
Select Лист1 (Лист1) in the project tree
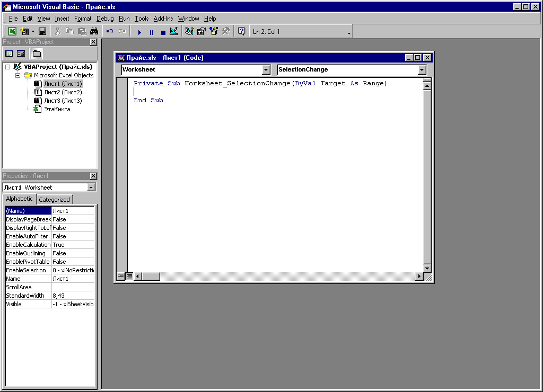pos(63,84)
